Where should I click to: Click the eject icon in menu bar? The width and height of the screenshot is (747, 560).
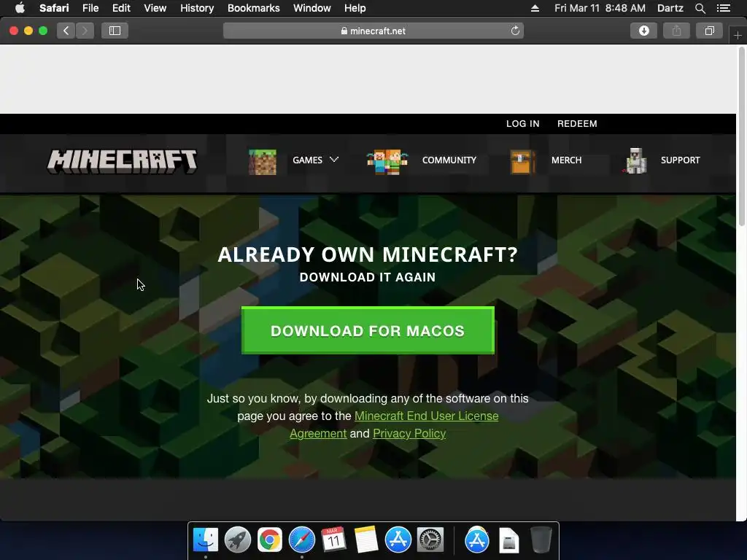535,8
